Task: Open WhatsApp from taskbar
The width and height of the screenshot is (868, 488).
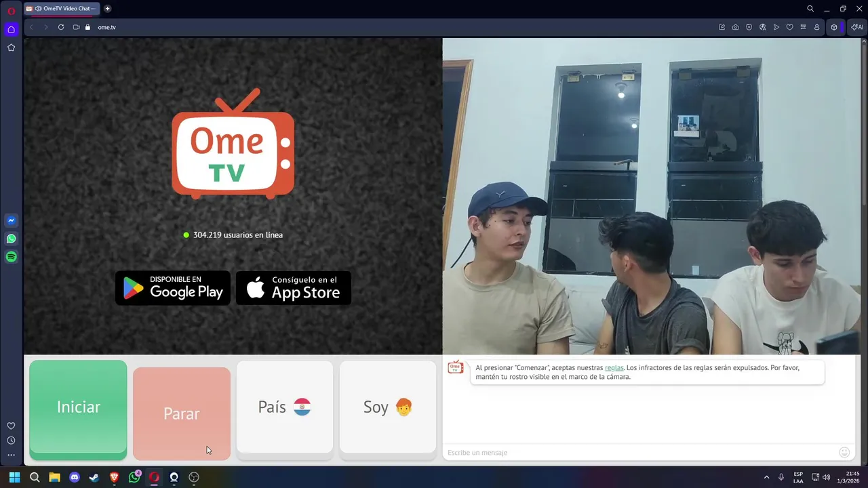Action: [x=134, y=477]
